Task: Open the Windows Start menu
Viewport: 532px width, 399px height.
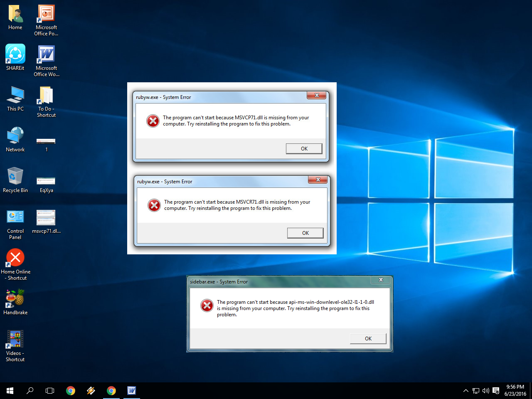Action: pos(10,391)
